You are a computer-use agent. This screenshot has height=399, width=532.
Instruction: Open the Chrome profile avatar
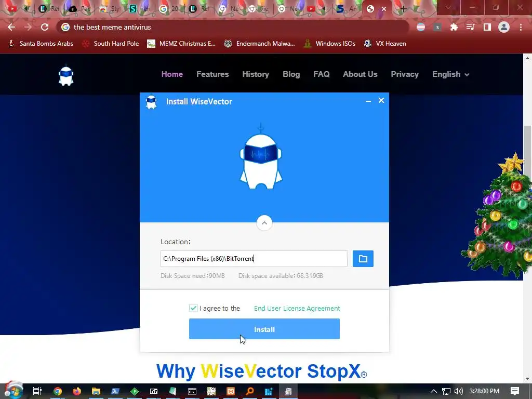click(504, 27)
